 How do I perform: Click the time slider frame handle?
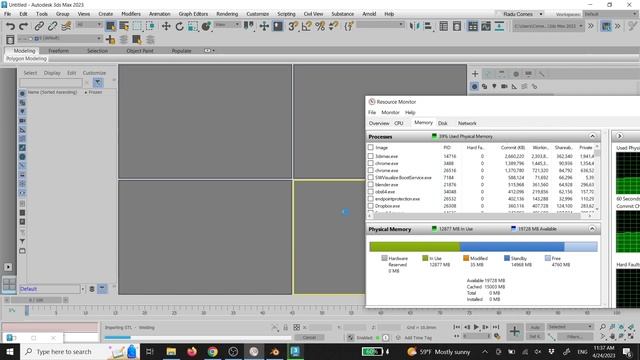click(37, 300)
